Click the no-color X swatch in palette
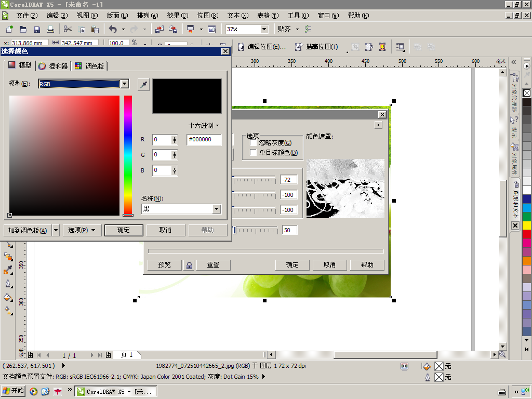Viewport: 532px width, 399px height. [527, 93]
